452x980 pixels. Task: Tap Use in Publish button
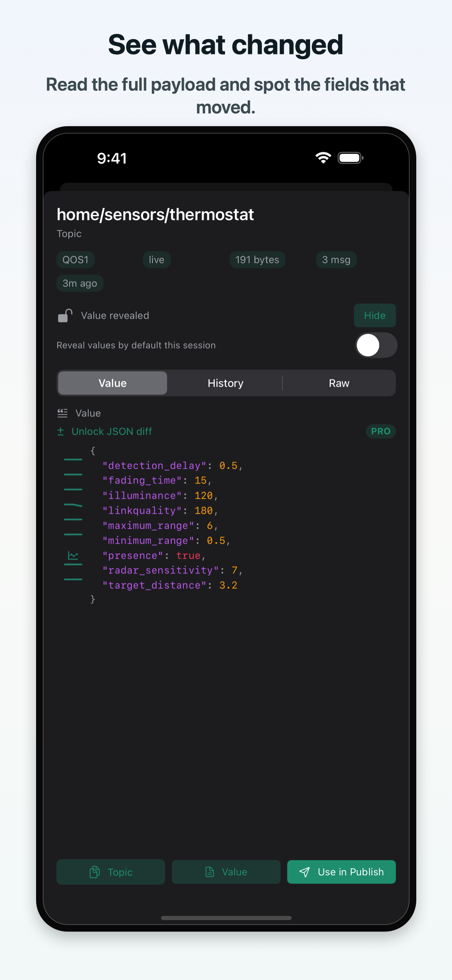click(341, 872)
